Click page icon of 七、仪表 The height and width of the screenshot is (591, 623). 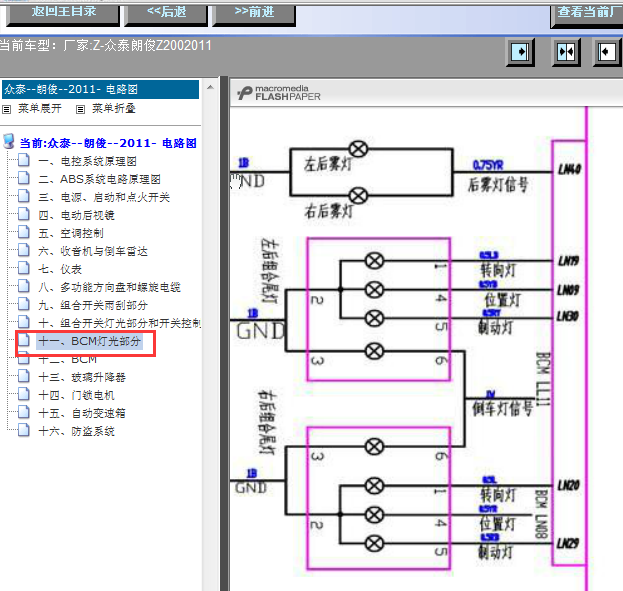[x=23, y=268]
